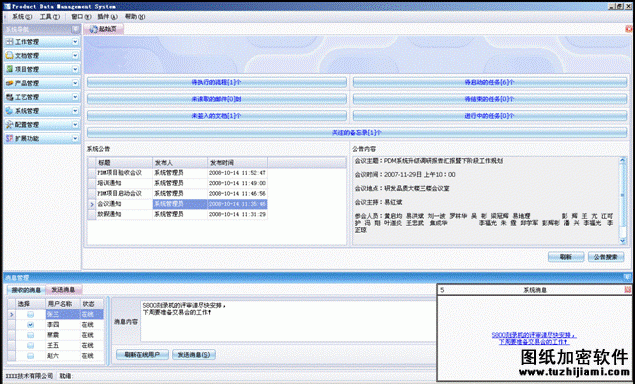Click the 关注的备忘录[1]个 button

pos(357,132)
